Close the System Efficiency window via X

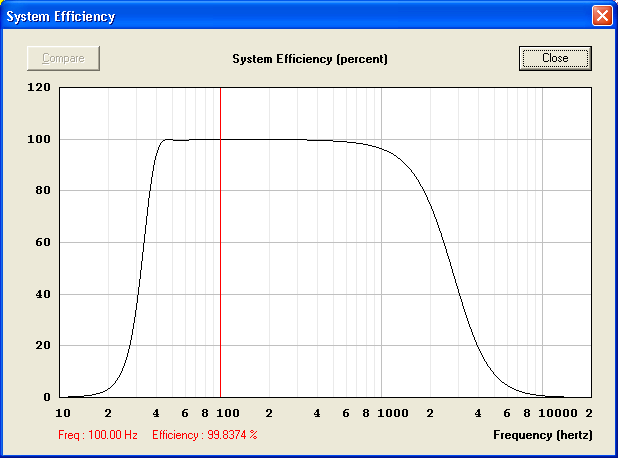(x=602, y=16)
